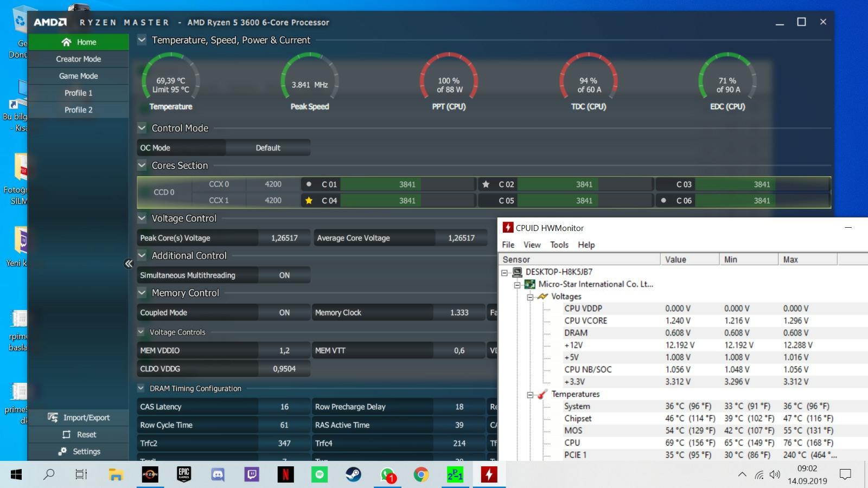The width and height of the screenshot is (868, 488).
Task: Open Windows Start menu
Action: [x=16, y=475]
